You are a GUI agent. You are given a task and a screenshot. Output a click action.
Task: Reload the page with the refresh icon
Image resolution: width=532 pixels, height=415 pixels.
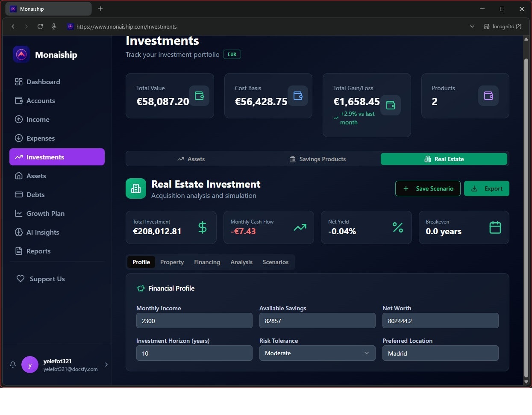click(x=40, y=26)
